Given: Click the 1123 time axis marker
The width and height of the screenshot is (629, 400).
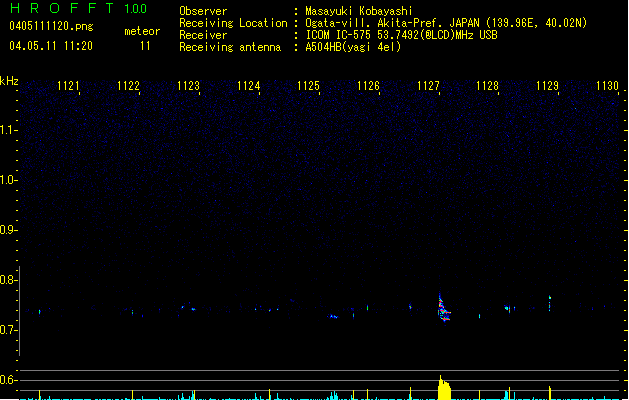Looking at the screenshot, I should click(188, 86).
